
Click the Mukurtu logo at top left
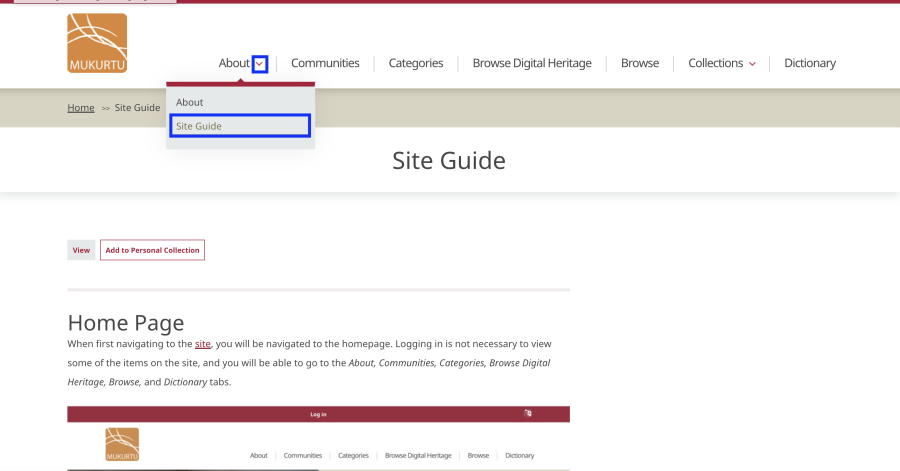coord(97,43)
